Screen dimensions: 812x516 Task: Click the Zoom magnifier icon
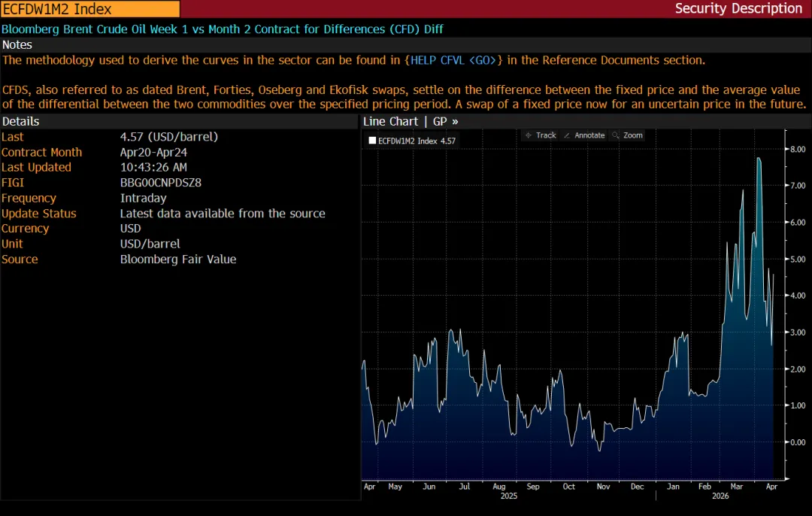coord(615,135)
